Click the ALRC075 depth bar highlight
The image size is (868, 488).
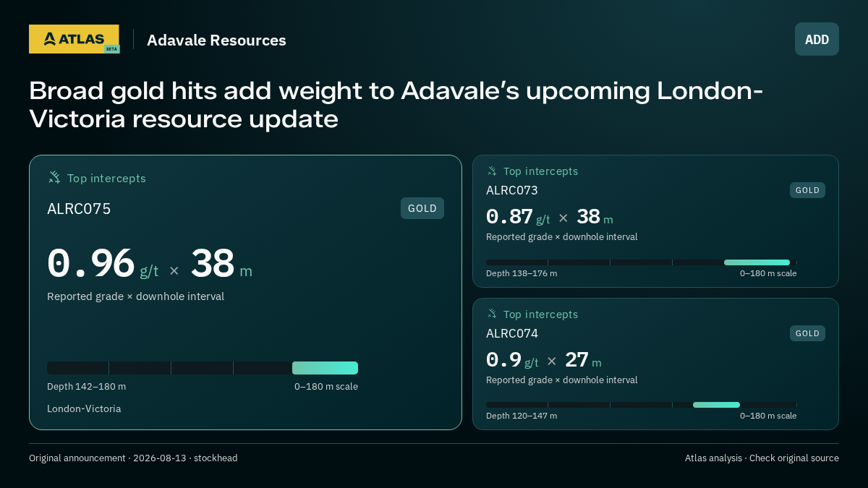pos(325,368)
